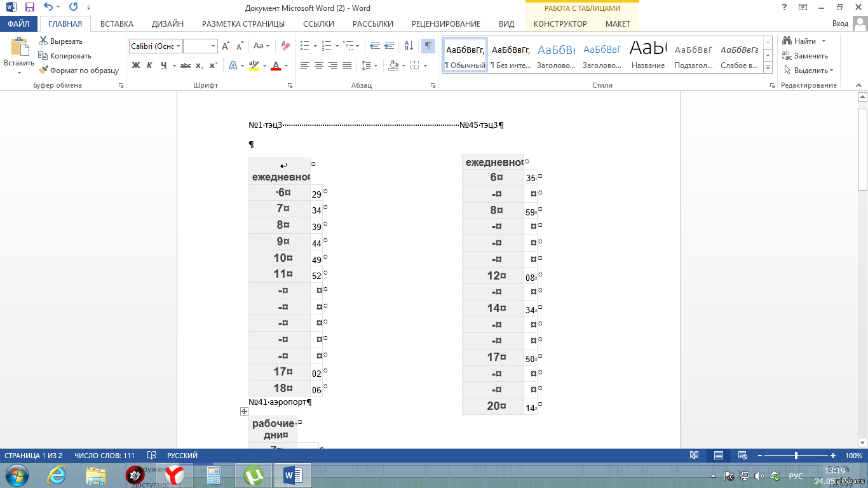Expand the font size dropdown
This screenshot has height=488, width=868.
(213, 46)
